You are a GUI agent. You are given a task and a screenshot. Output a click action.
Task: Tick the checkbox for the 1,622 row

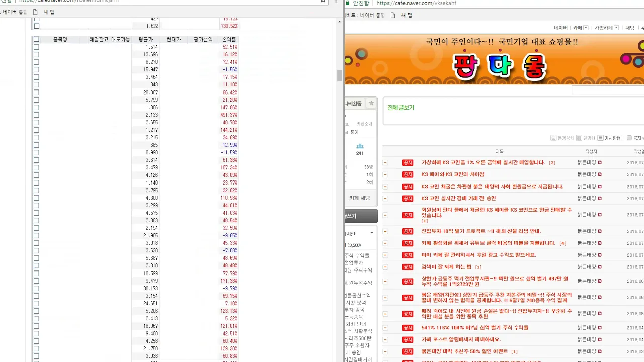click(x=36, y=26)
